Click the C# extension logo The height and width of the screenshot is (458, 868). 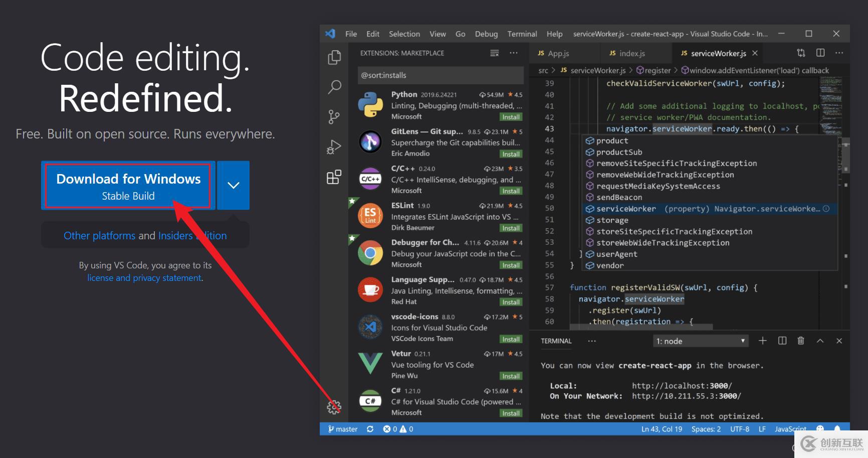370,401
